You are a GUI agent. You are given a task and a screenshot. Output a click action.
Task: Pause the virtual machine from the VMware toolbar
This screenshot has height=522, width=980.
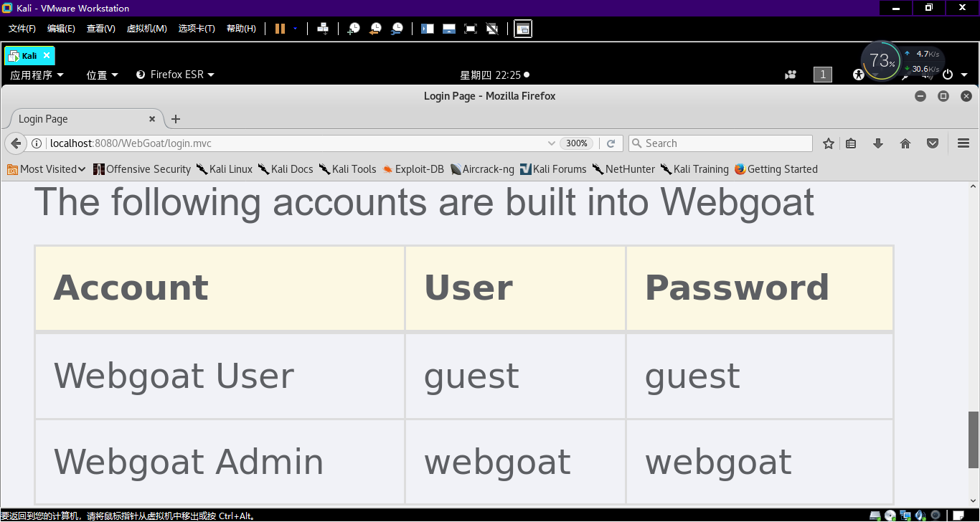point(280,29)
